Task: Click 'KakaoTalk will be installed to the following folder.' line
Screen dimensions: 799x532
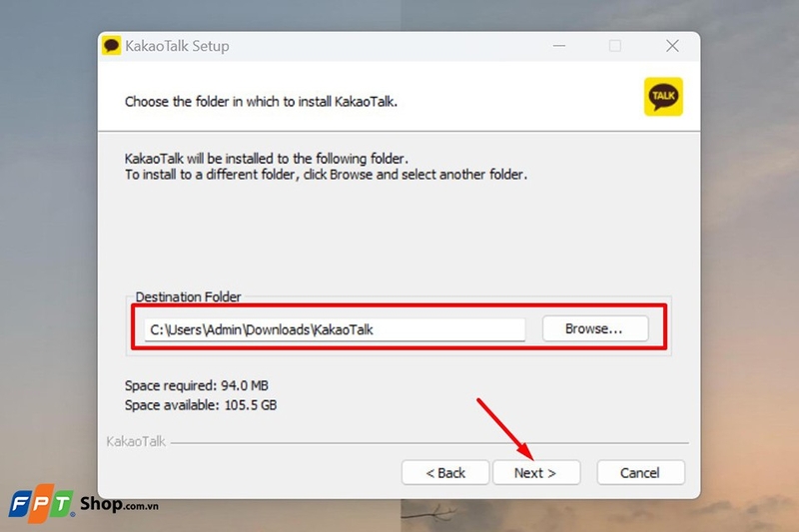Action: (x=267, y=159)
